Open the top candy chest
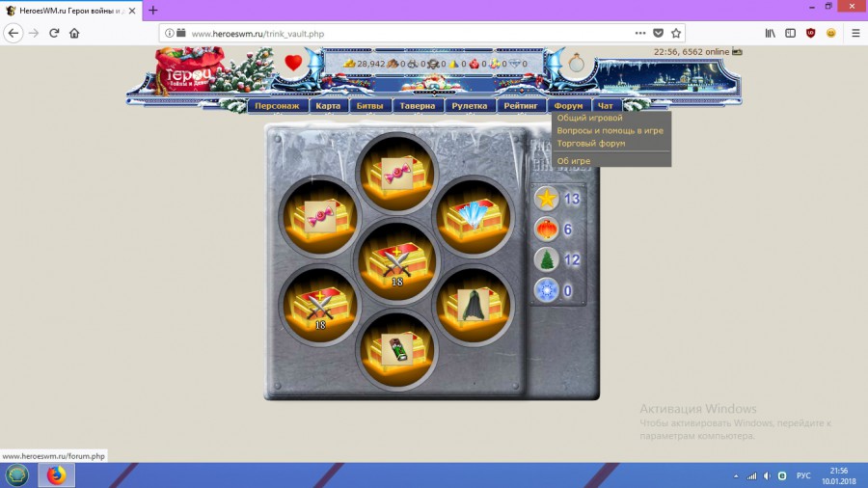This screenshot has width=868, height=488. click(x=396, y=174)
